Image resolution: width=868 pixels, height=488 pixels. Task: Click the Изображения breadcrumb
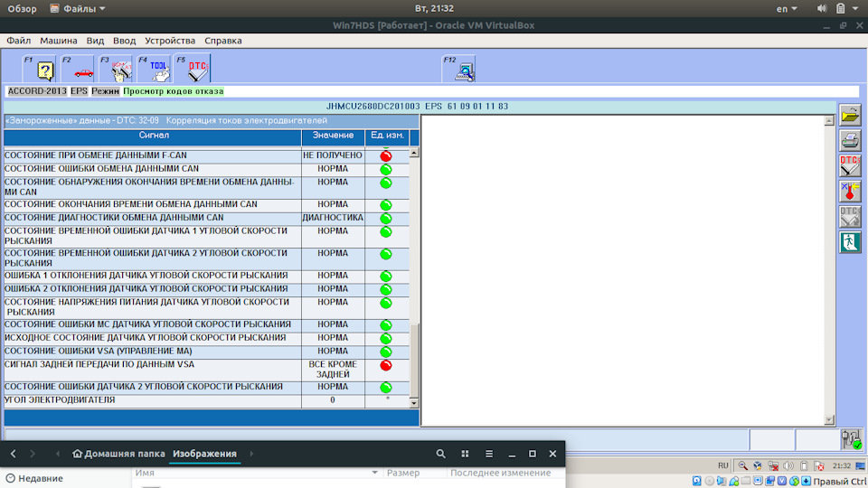point(204,454)
